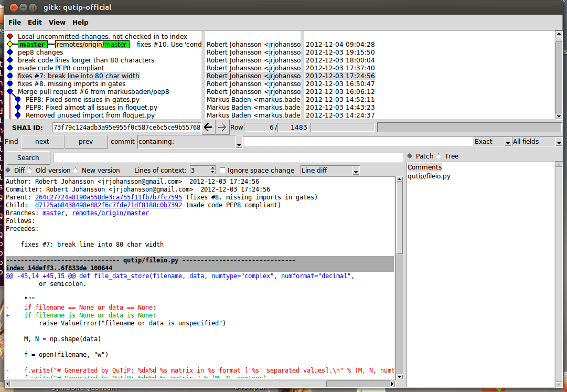Go forward with the right arrow button
The width and height of the screenshot is (567, 392).
[x=222, y=127]
